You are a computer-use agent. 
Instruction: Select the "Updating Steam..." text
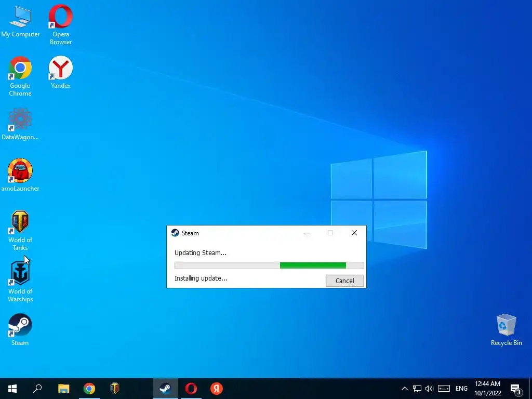200,253
